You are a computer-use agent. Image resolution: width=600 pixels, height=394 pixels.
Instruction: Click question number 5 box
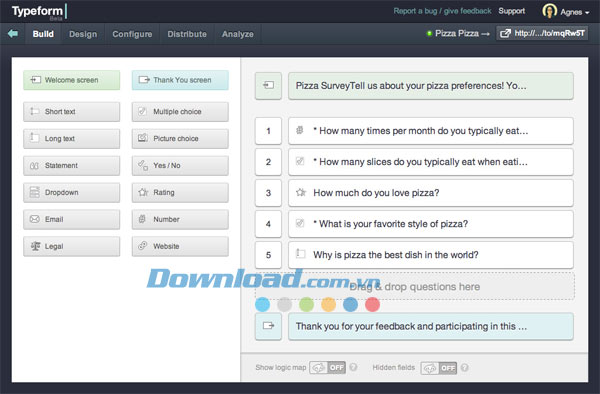268,255
